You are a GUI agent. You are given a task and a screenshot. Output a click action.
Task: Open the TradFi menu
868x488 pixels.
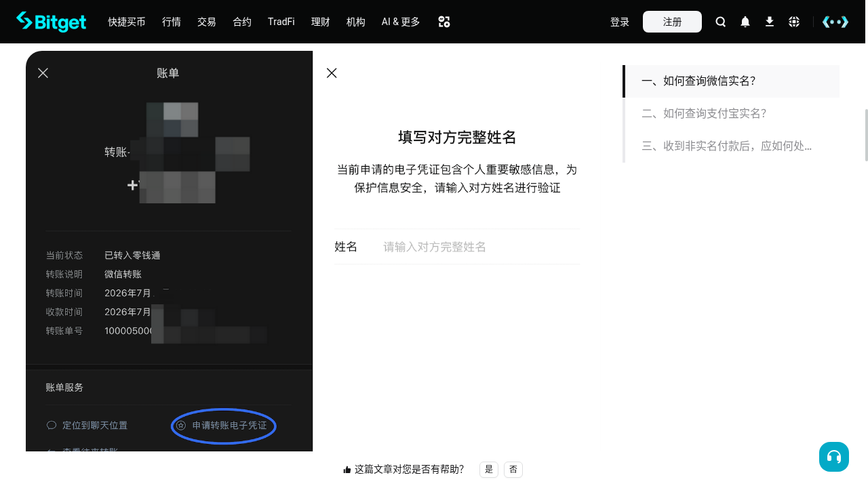281,22
